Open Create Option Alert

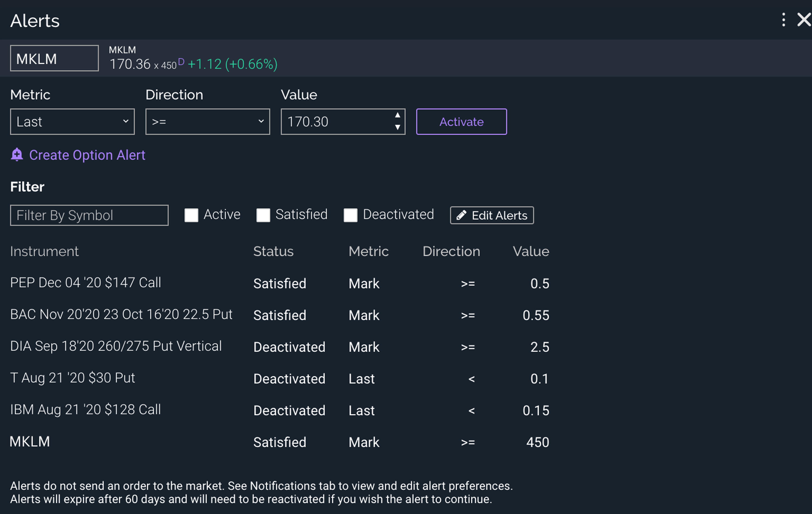tap(87, 155)
